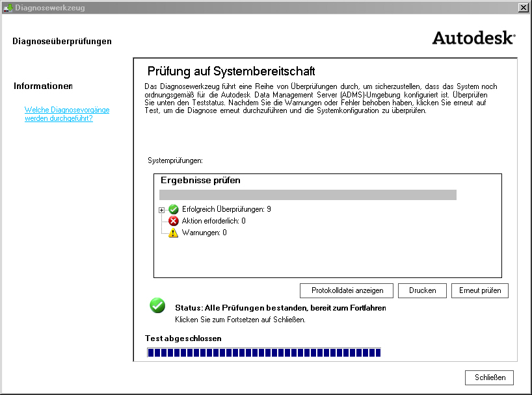Run Erneut prüfen

(480, 290)
